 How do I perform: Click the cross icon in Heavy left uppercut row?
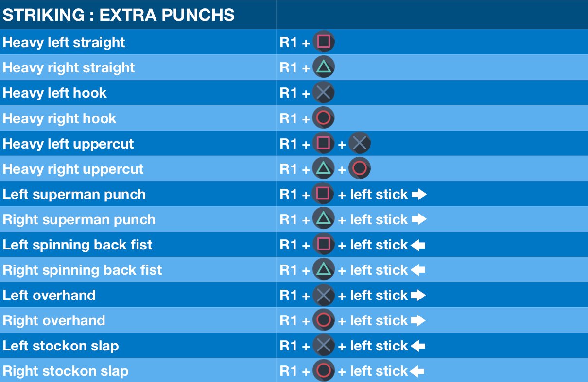pyautogui.click(x=360, y=143)
